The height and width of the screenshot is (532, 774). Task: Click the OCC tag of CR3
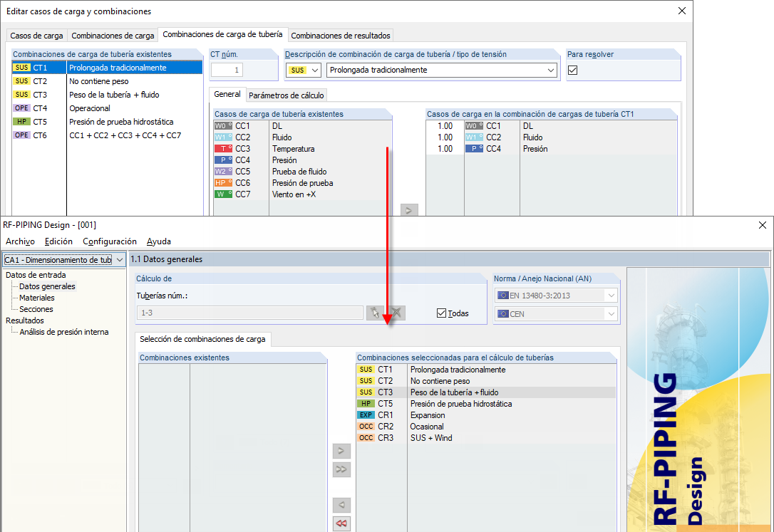366,437
